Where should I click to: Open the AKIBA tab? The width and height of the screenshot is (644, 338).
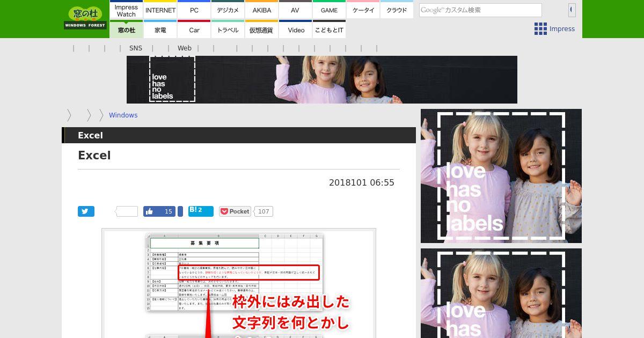262,10
